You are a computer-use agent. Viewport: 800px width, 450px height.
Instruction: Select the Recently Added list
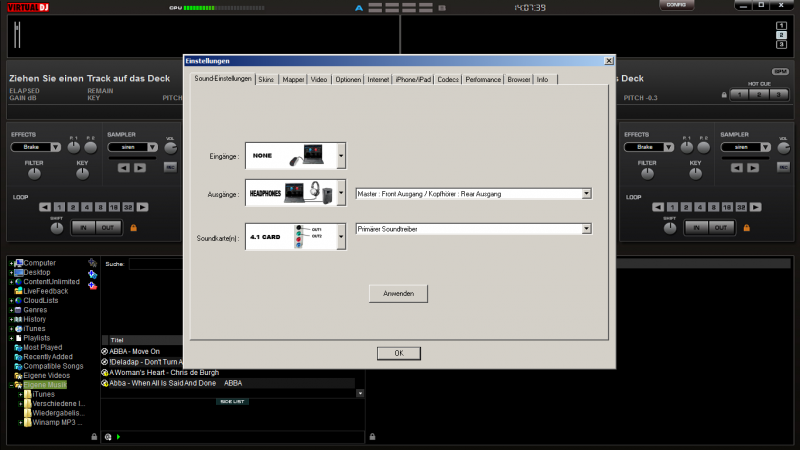[x=47, y=357]
